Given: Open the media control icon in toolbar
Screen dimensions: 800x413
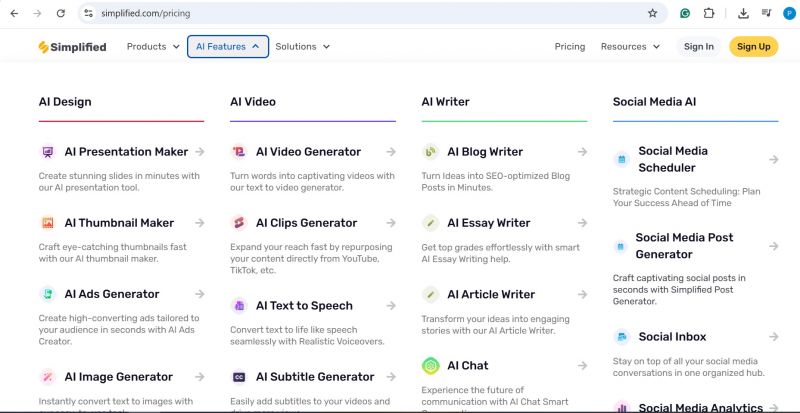Looking at the screenshot, I should [x=766, y=13].
